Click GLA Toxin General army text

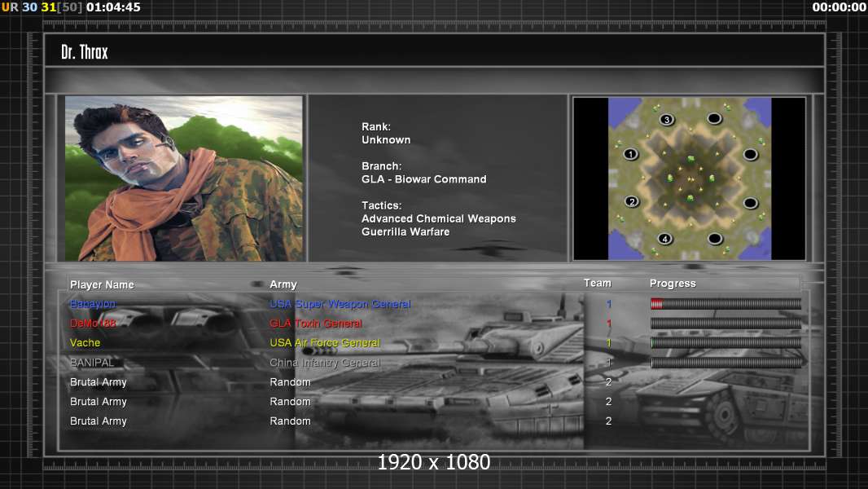(x=316, y=323)
